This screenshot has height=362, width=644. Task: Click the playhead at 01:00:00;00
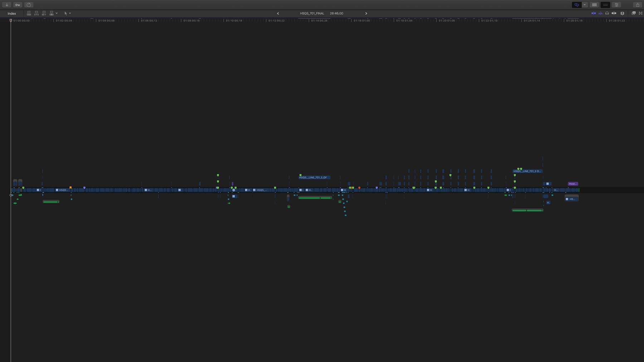[11, 20]
